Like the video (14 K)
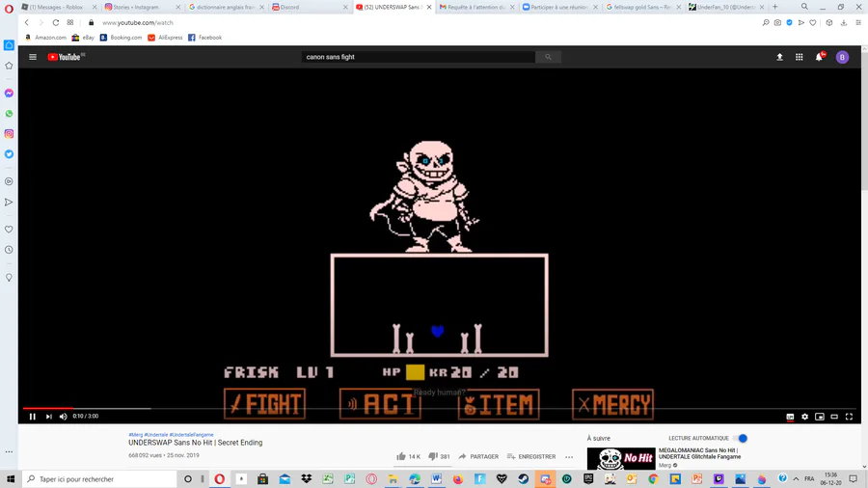 (x=408, y=456)
